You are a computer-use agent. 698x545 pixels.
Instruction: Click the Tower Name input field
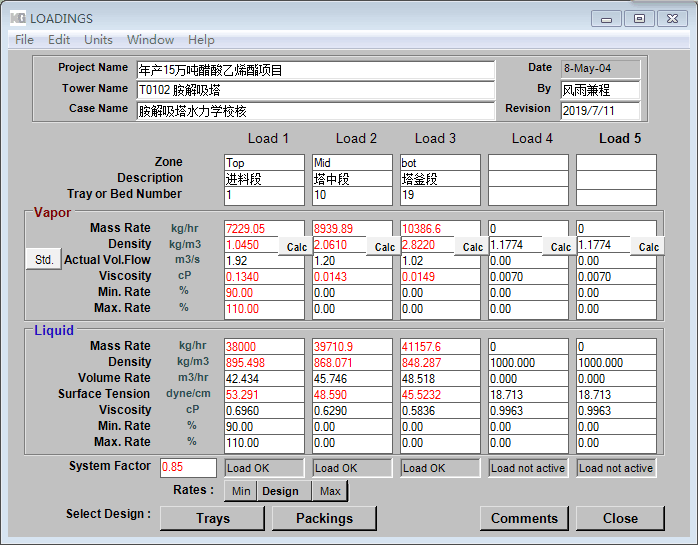316,90
